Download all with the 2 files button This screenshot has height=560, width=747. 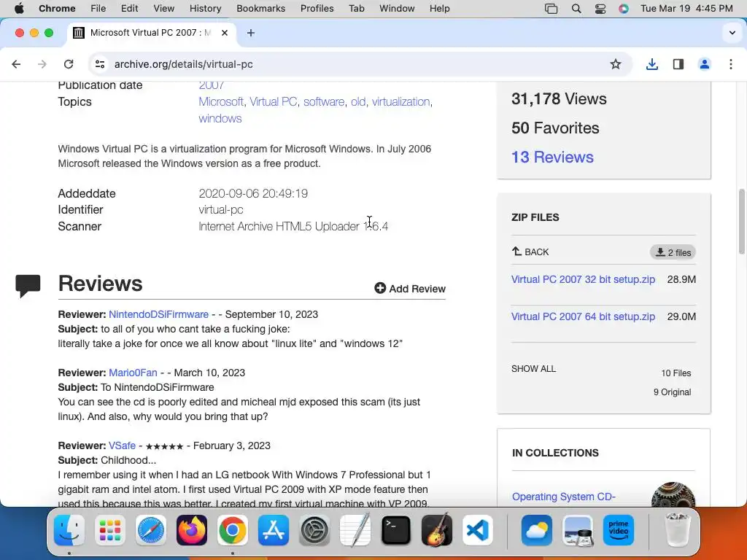coord(673,252)
